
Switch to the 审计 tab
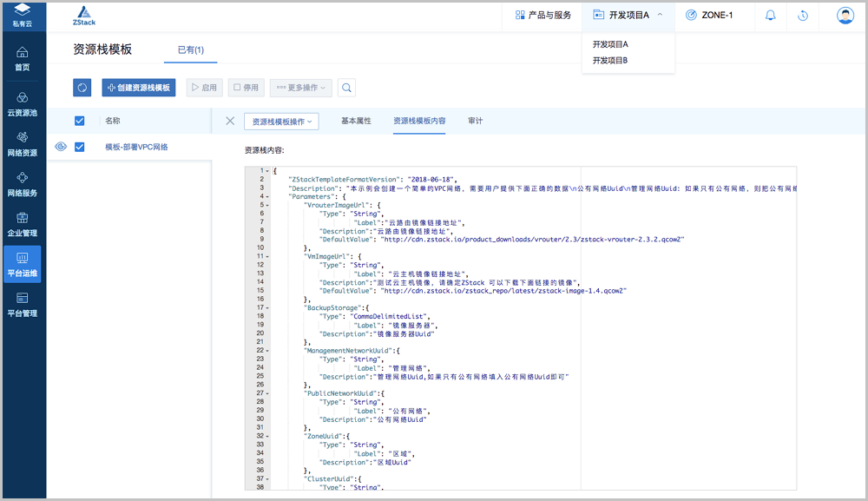475,121
